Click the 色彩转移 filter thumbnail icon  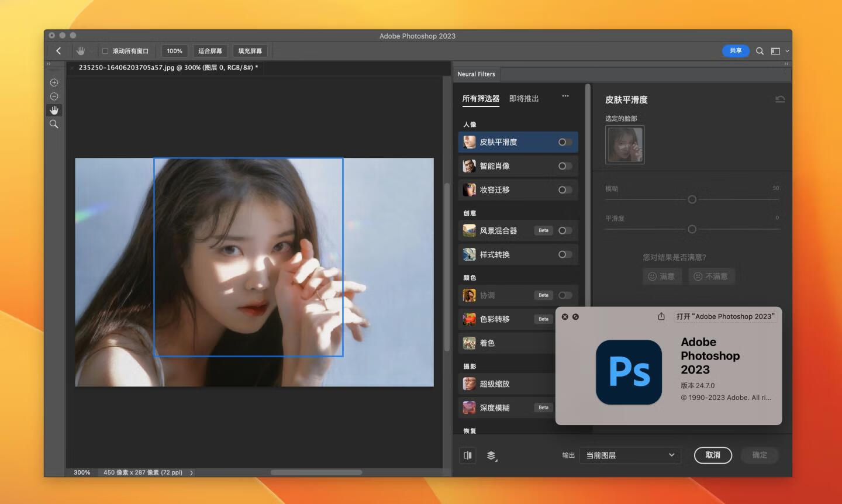click(x=469, y=319)
